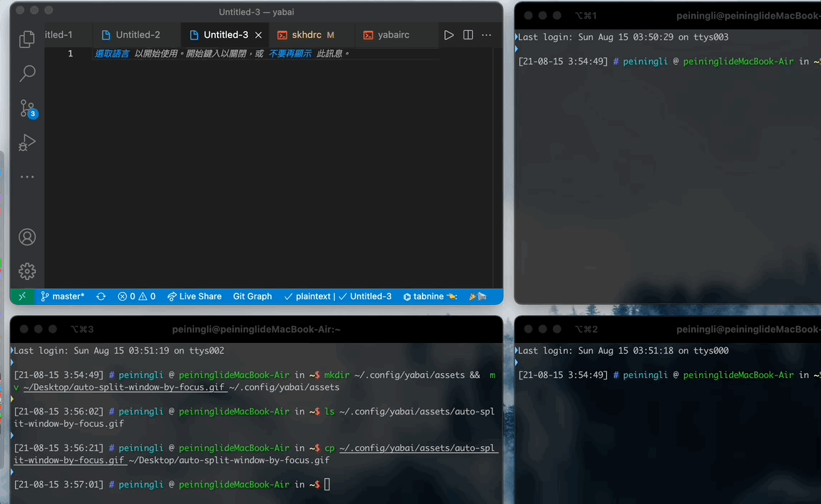Viewport: 821px width, 504px height.
Task: Open the Accounts icon in activity bar
Action: click(27, 237)
